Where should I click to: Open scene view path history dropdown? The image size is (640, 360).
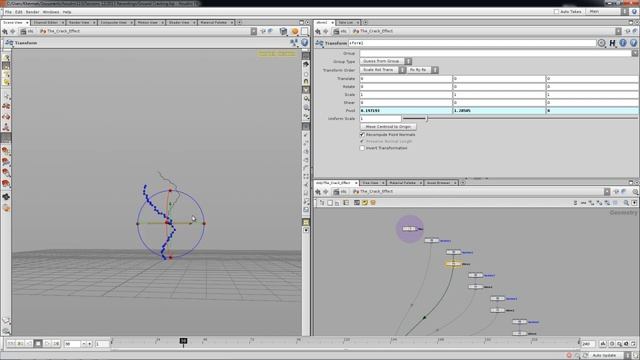pos(254,31)
